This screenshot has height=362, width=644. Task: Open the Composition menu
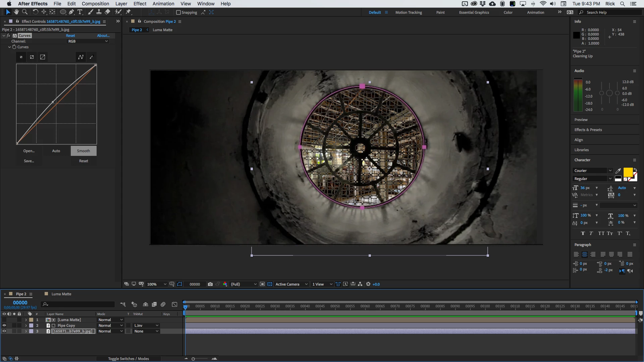click(x=95, y=4)
